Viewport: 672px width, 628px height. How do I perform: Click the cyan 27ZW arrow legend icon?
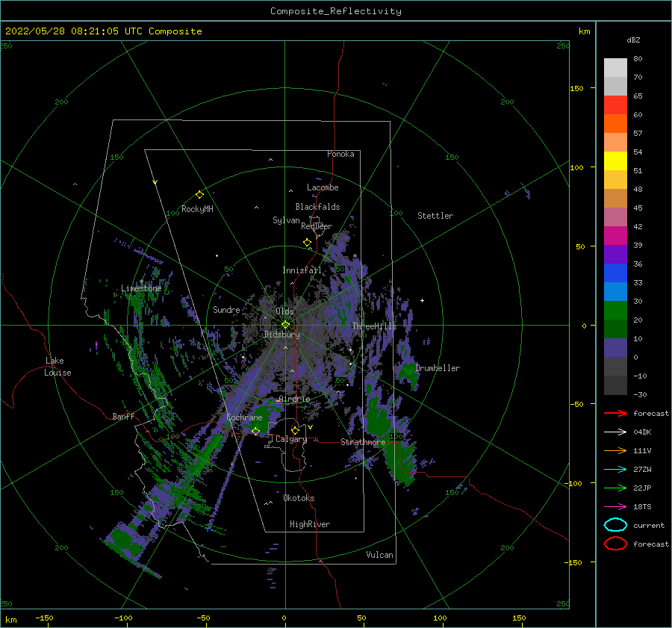point(615,470)
